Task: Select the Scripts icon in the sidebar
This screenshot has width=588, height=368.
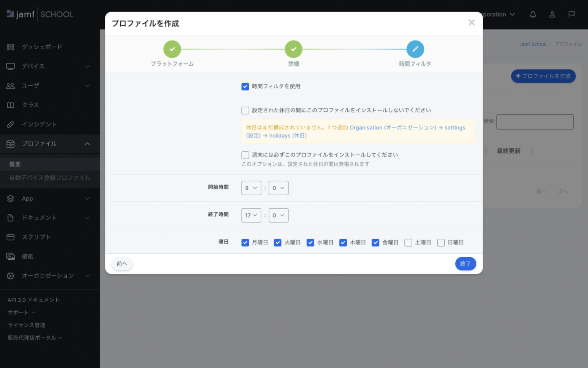Action: pos(10,237)
